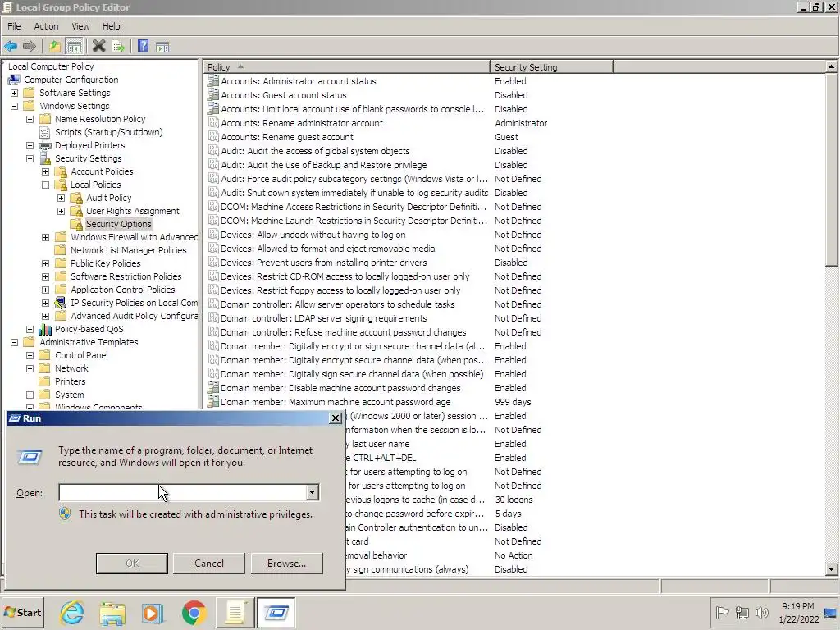Viewport: 840px width, 630px height.
Task: Select 'Accounts: Rename administrator account' policy
Action: point(302,123)
